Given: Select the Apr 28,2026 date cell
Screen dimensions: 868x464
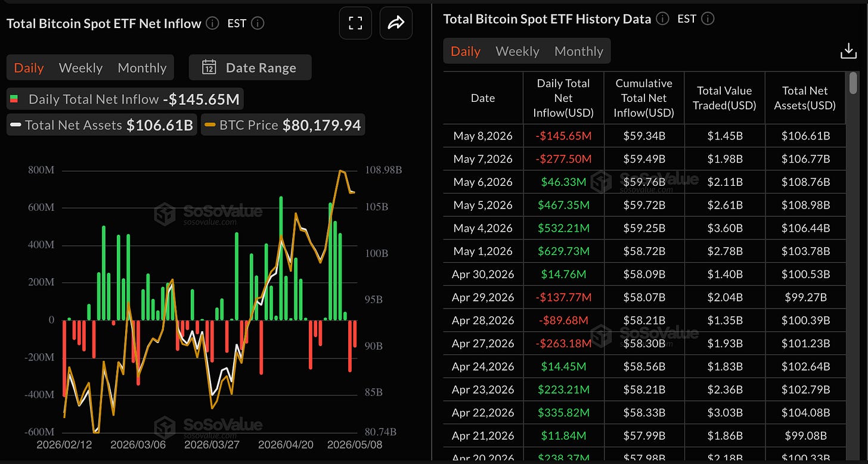Looking at the screenshot, I should (483, 320).
